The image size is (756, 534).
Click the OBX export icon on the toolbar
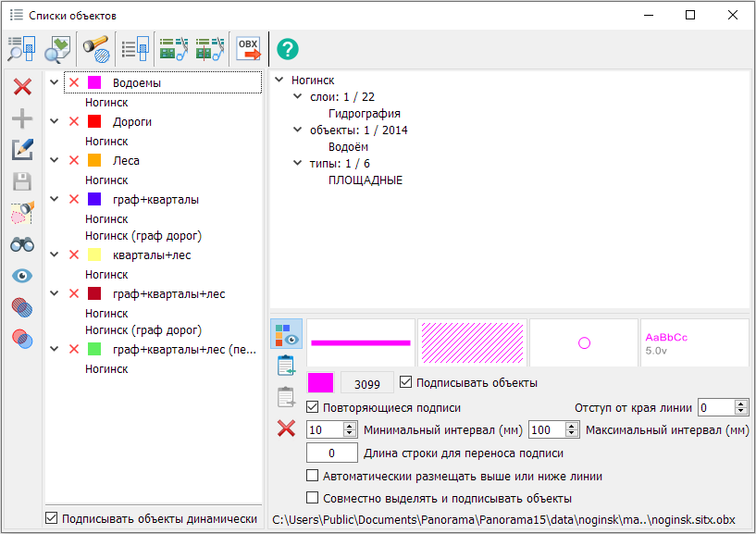pos(248,49)
